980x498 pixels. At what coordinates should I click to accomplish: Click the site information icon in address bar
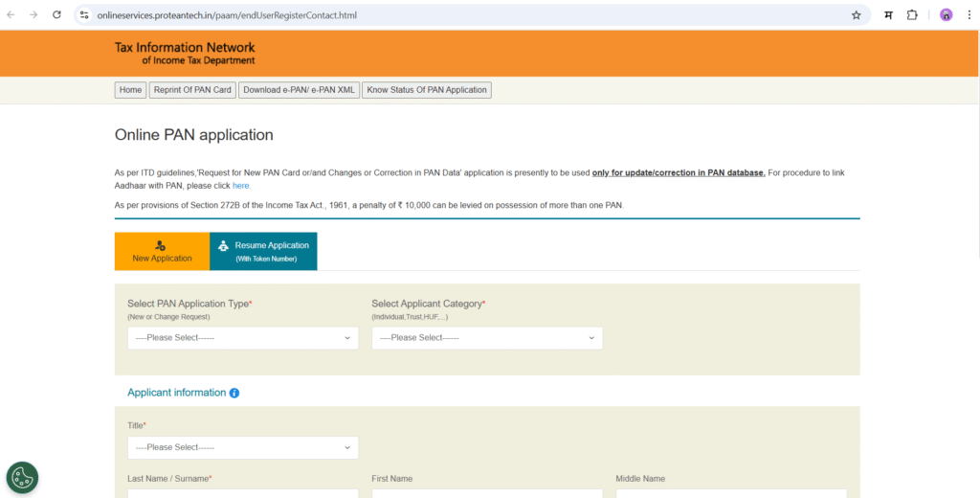click(84, 15)
